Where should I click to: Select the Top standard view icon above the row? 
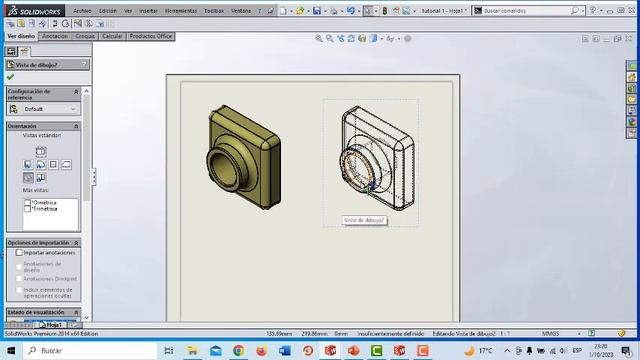pos(40,151)
